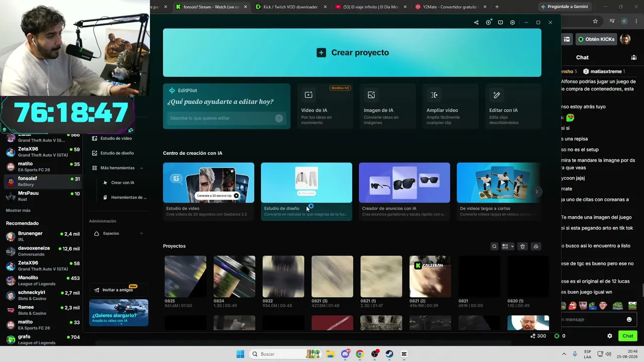Select Estudio de video in the sidebar
Image resolution: width=644 pixels, height=362 pixels.
116,138
